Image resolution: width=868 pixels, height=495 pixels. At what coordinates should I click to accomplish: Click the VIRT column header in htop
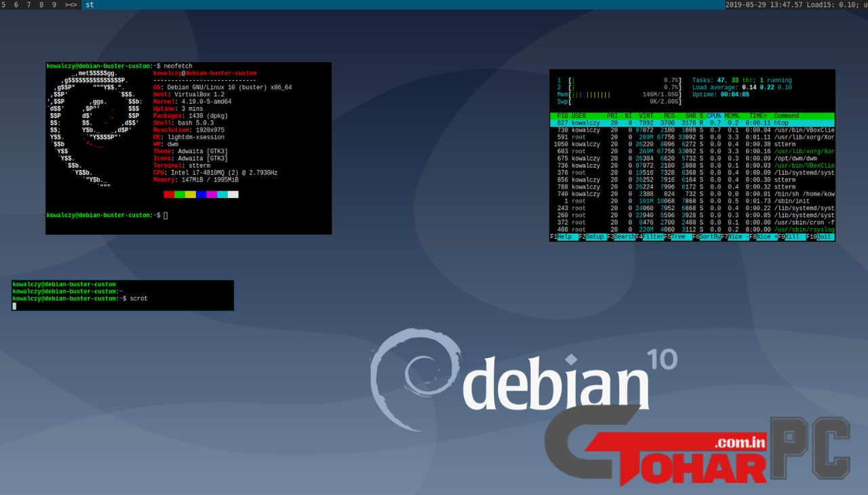646,116
